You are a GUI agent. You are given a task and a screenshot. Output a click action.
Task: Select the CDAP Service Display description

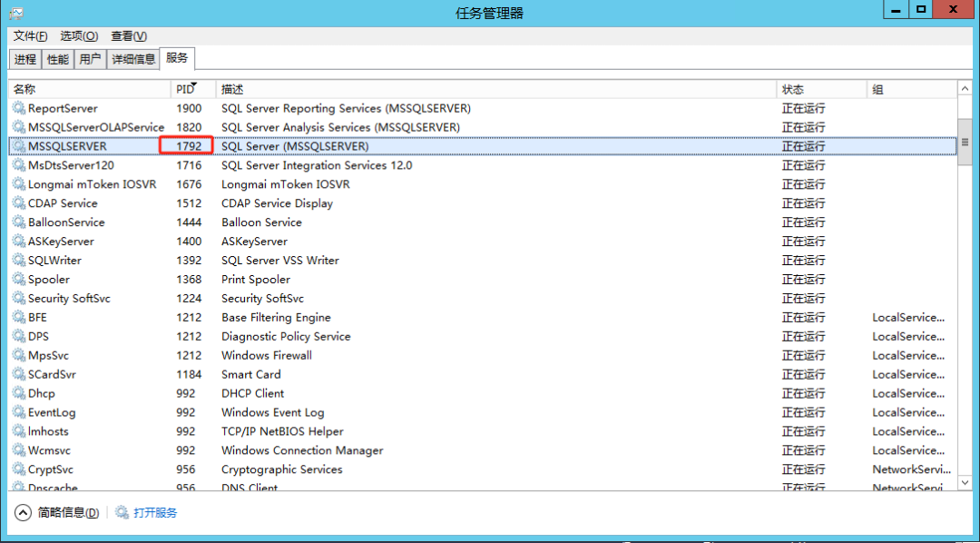[x=277, y=203]
